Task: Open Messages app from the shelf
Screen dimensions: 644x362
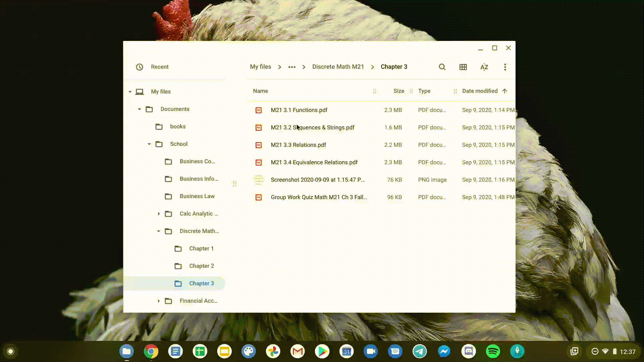Action: pyautogui.click(x=395, y=351)
